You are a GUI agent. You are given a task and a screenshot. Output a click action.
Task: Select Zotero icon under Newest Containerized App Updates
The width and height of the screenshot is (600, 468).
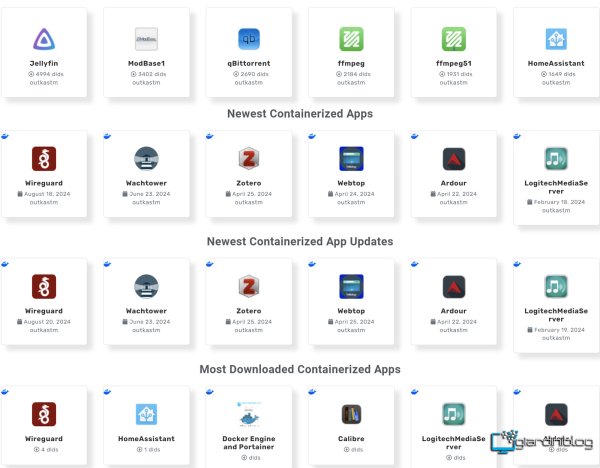249,287
